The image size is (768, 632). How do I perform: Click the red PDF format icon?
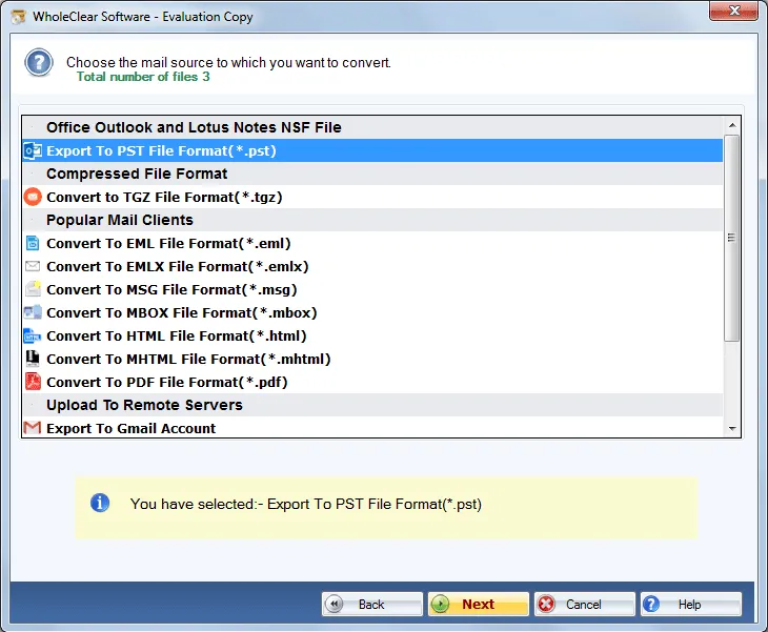(32, 382)
